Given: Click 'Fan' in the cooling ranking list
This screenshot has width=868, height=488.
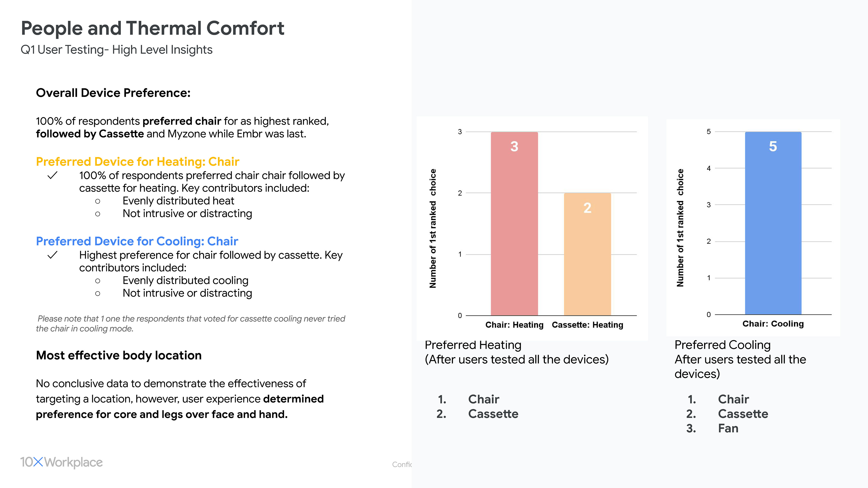Looking at the screenshot, I should click(x=728, y=428).
